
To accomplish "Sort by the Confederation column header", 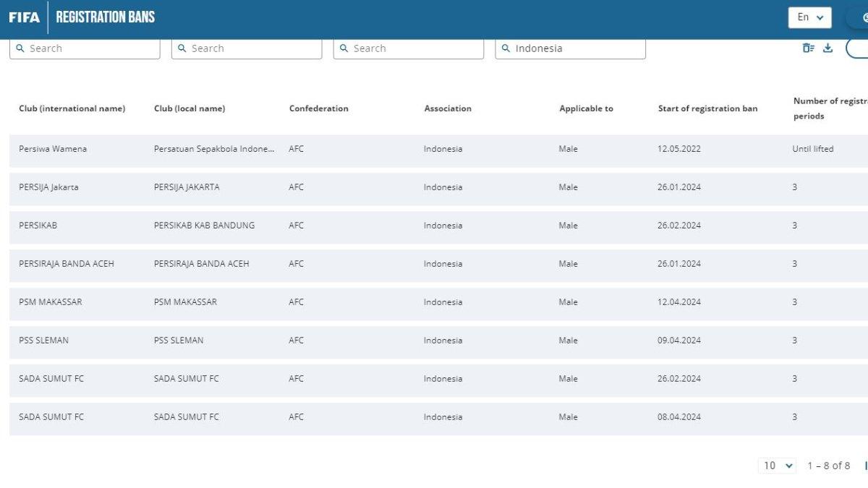I will (x=319, y=108).
